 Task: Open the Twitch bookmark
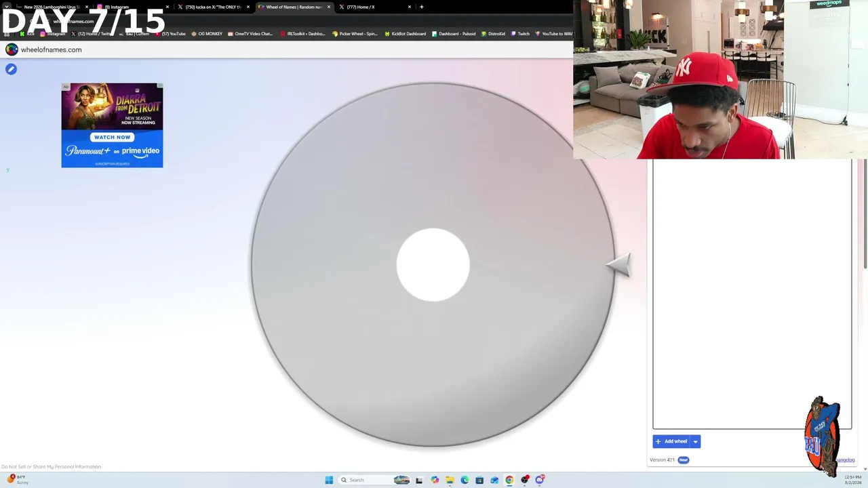[x=520, y=34]
